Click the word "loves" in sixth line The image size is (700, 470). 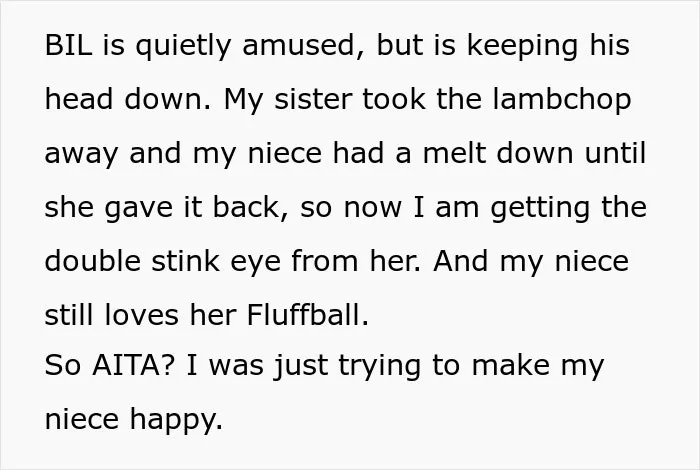142,315
